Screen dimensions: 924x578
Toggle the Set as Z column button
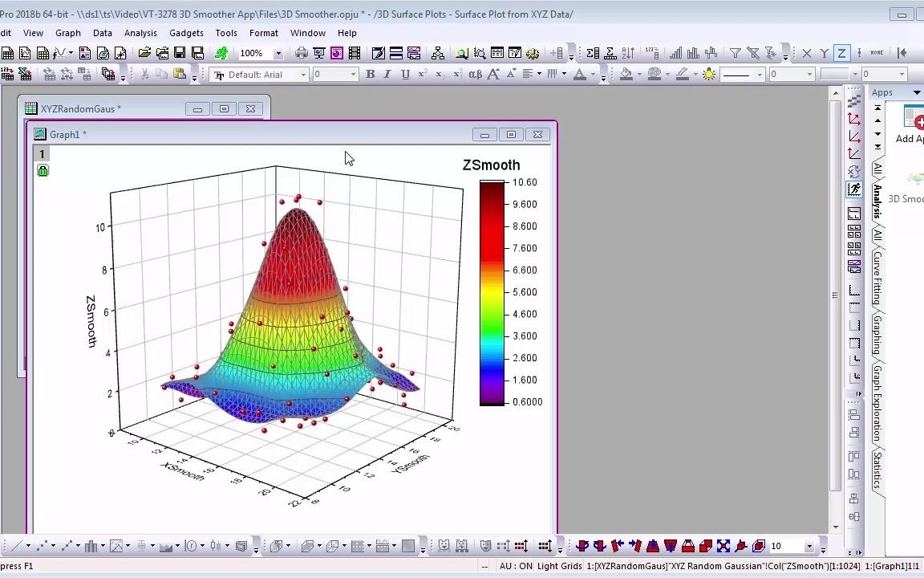click(841, 53)
